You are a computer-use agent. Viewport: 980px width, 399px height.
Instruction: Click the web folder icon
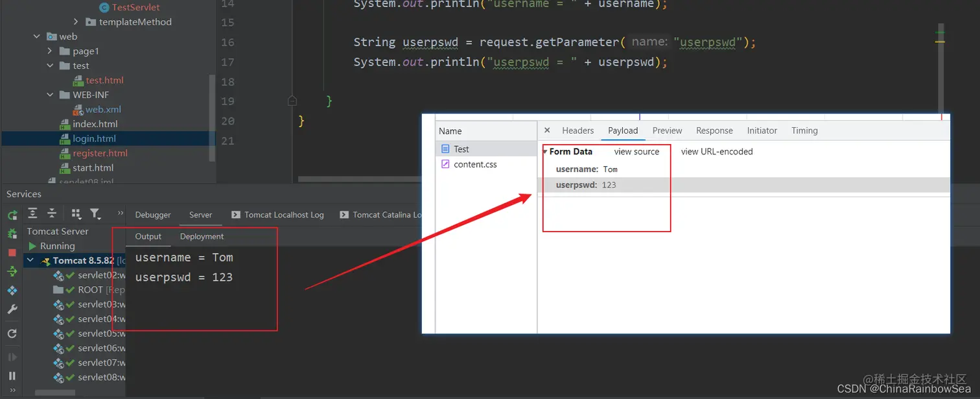click(51, 36)
